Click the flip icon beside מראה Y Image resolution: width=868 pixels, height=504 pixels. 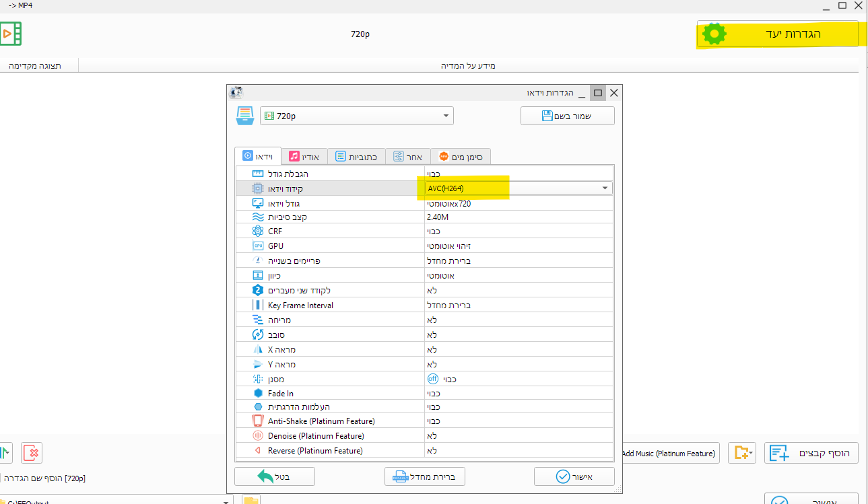click(x=259, y=364)
